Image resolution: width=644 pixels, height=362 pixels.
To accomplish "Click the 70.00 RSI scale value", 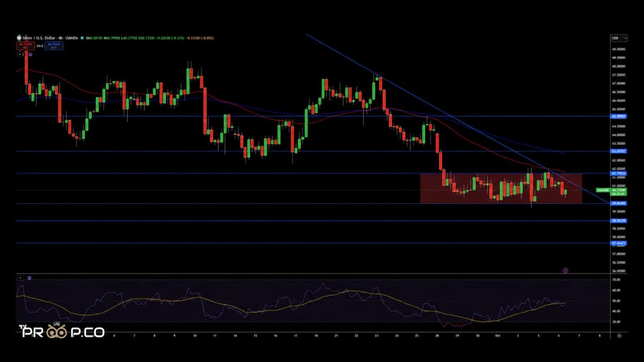I will (x=616, y=279).
